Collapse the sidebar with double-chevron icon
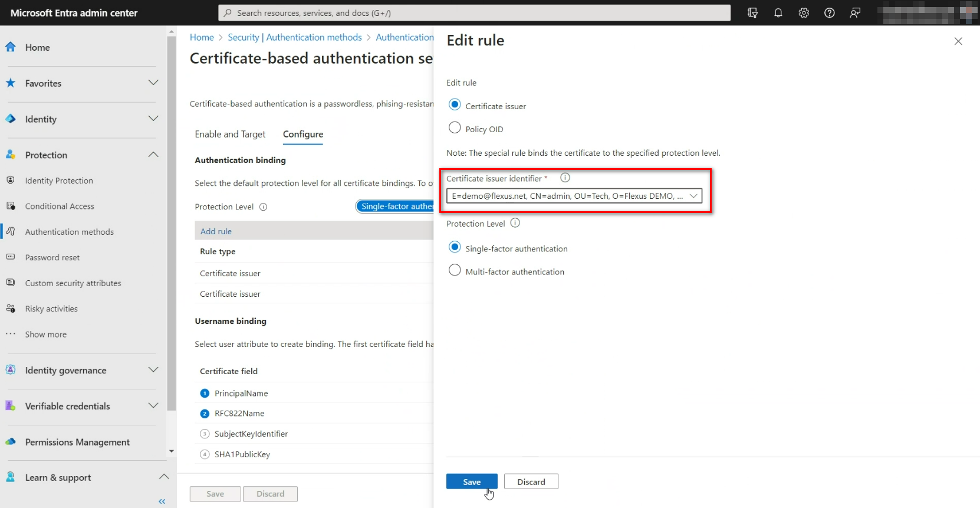 [162, 502]
